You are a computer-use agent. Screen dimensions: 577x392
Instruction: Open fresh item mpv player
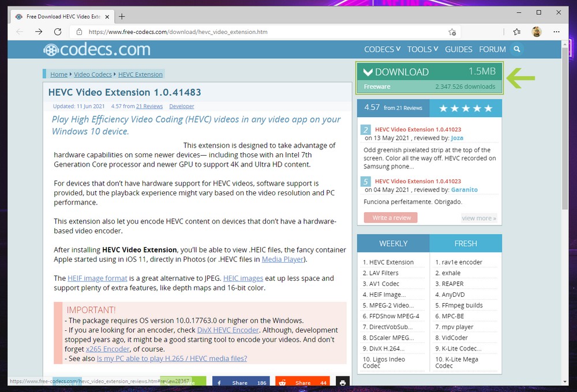pos(454,327)
